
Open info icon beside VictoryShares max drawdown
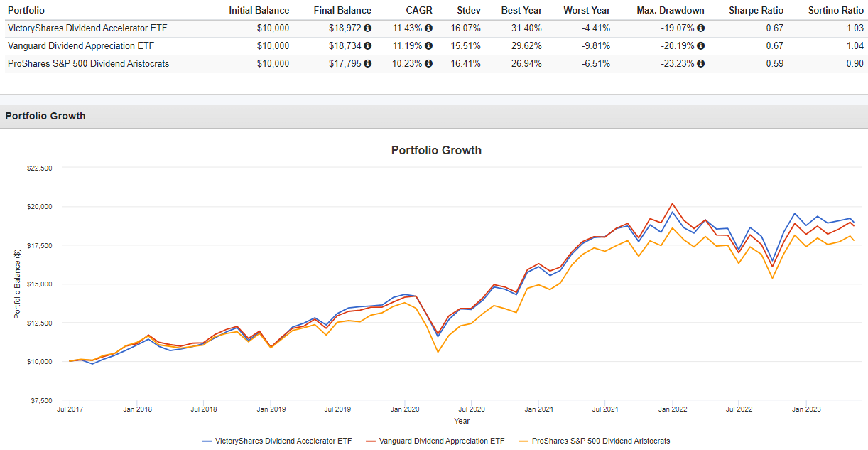[701, 28]
